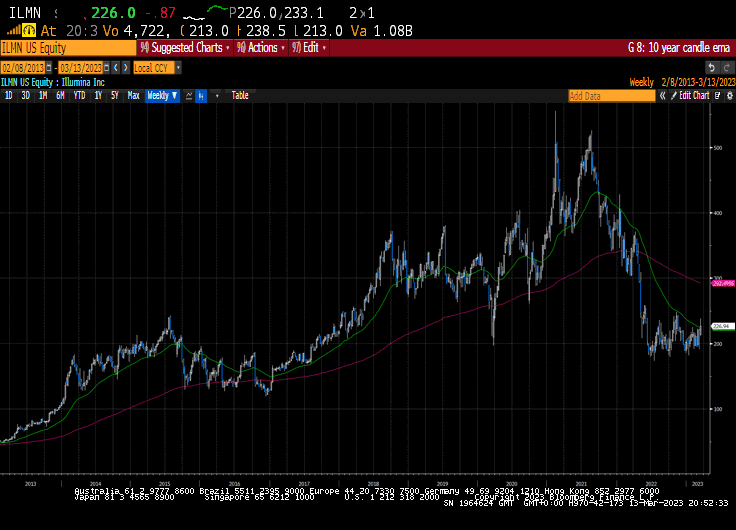Viewport: 736px width, 530px height.
Task: Open annotation notes icon beside Edit Chart
Action: click(718, 96)
